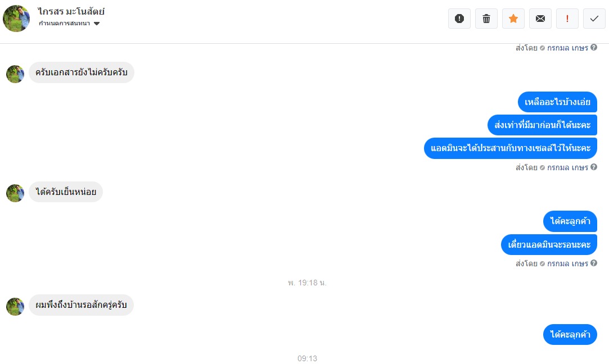Open ไกรสร มะโนสัตย์ header profile picture
609x364 pixels.
tap(16, 18)
